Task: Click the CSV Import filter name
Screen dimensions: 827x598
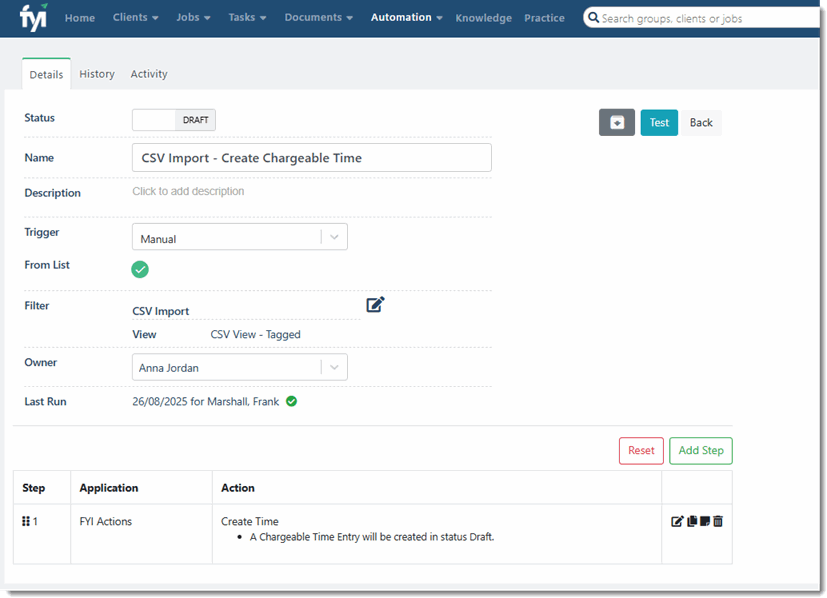Action: click(x=161, y=311)
